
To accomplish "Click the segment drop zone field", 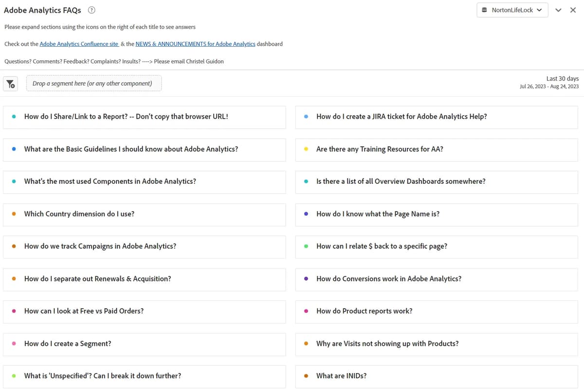I will coord(93,84).
